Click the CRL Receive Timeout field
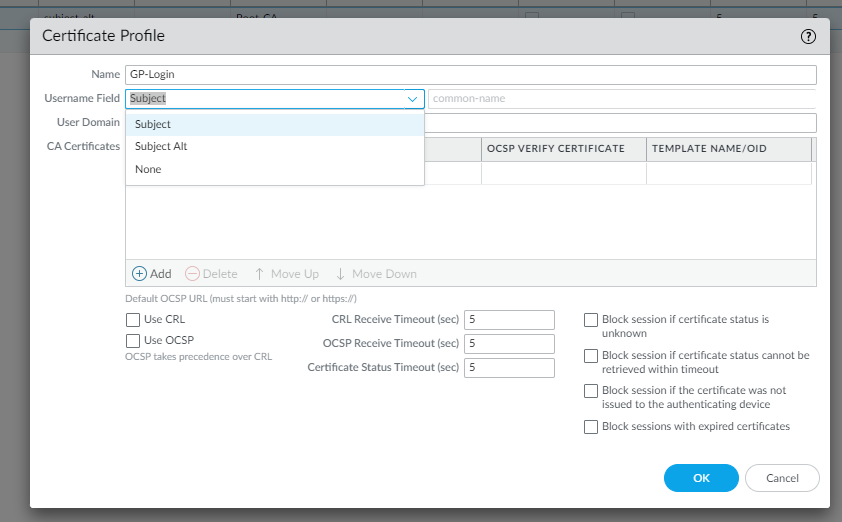842x522 pixels. point(509,320)
